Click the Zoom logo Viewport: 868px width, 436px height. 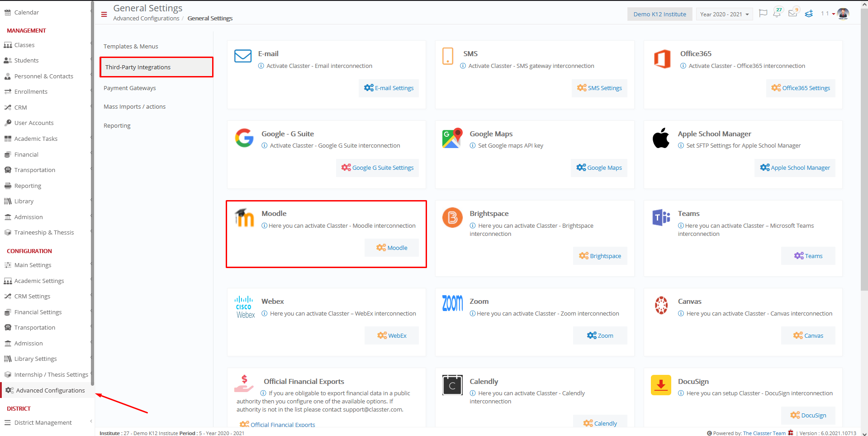coord(452,303)
